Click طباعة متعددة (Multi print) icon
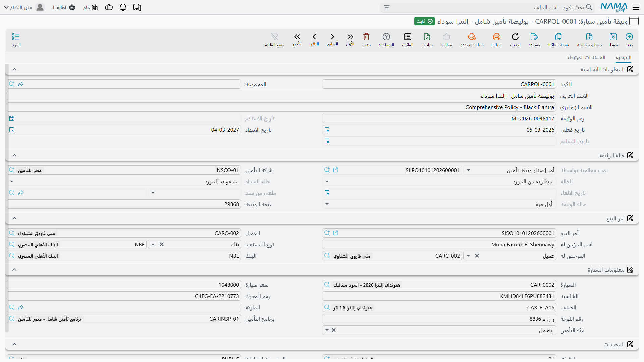 point(472,37)
